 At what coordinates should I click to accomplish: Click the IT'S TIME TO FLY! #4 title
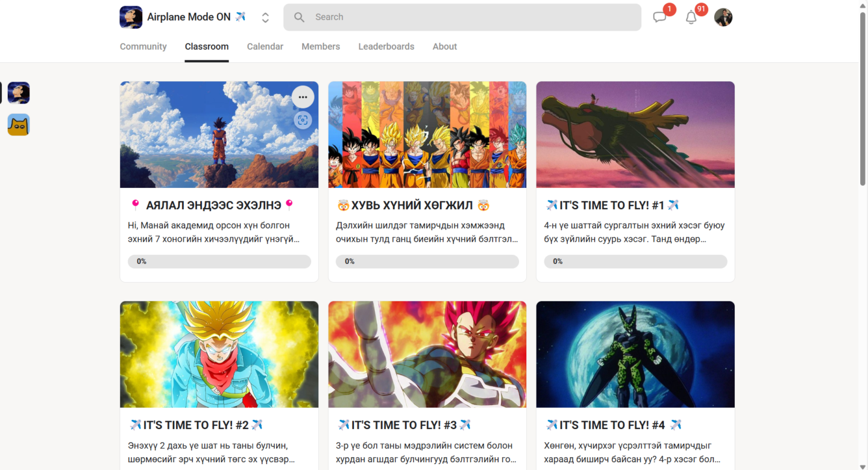614,425
